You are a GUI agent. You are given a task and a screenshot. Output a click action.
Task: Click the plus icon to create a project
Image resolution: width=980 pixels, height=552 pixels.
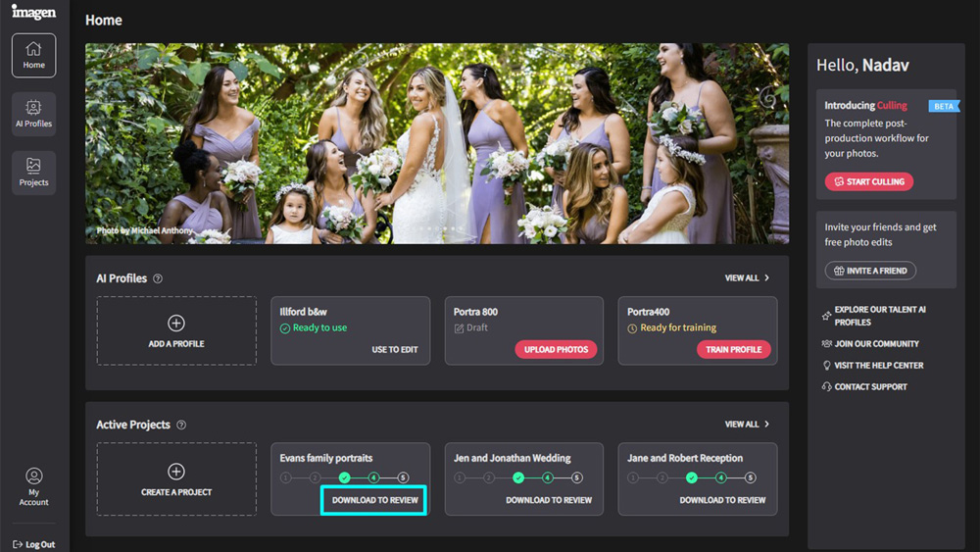(176, 472)
